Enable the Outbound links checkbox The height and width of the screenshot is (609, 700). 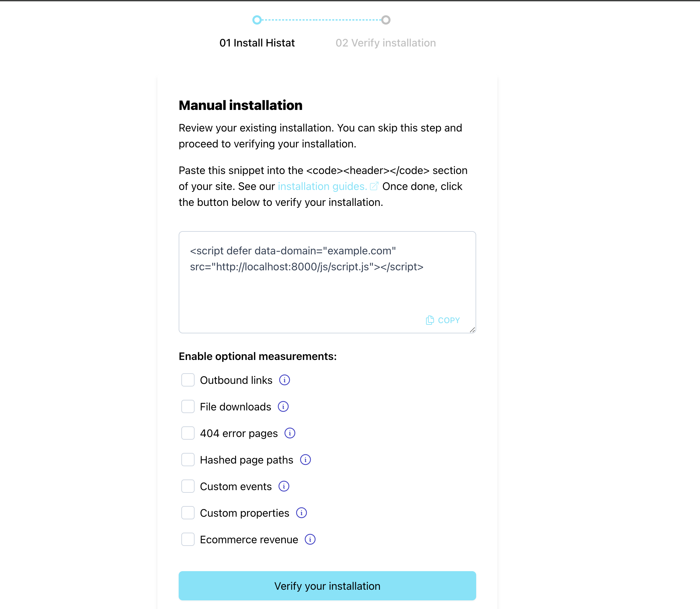pyautogui.click(x=187, y=380)
